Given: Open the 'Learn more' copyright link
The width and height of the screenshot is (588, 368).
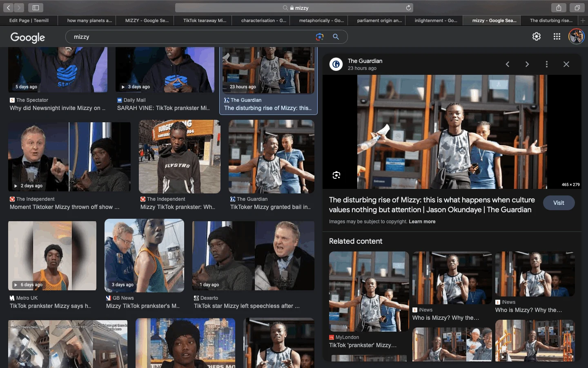Looking at the screenshot, I should tap(422, 222).
